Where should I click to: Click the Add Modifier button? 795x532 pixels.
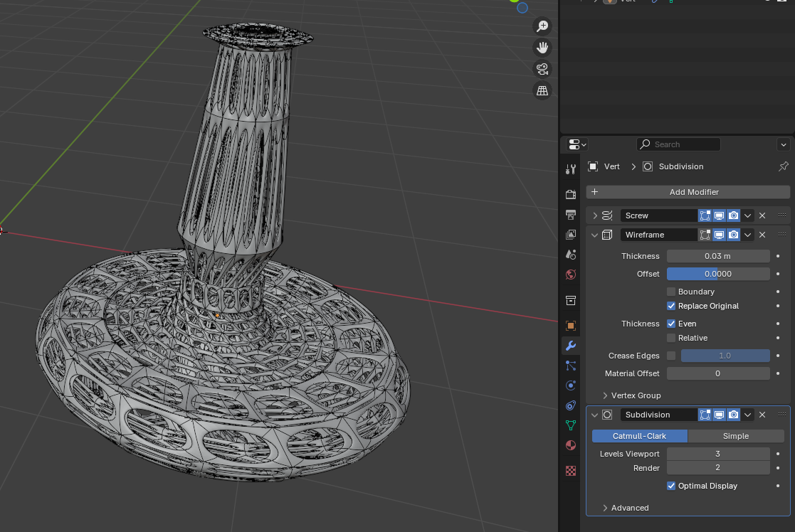tap(688, 192)
